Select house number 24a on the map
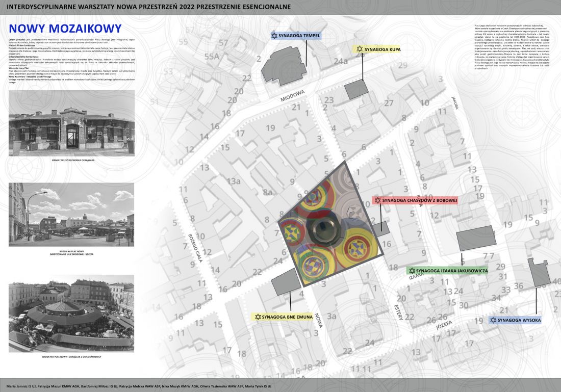Image resolution: width=561 pixels, height=392 pixels. [x=341, y=61]
